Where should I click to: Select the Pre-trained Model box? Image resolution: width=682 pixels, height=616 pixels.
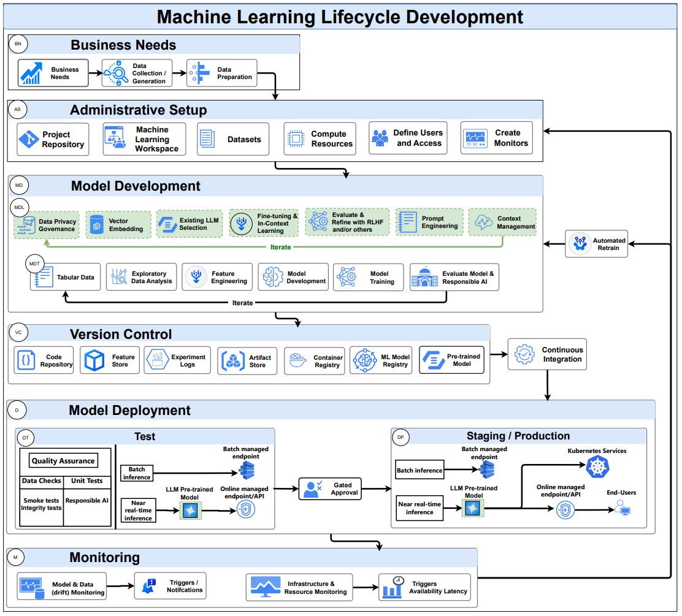click(451, 360)
